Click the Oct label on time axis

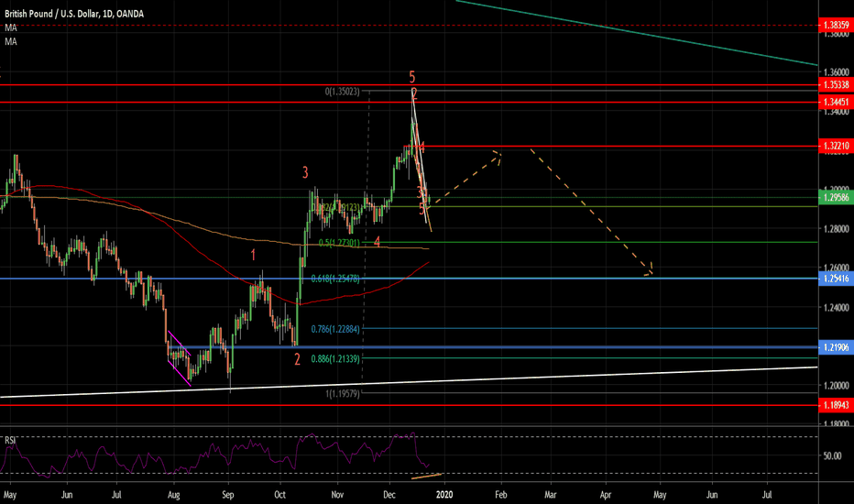[280, 495]
